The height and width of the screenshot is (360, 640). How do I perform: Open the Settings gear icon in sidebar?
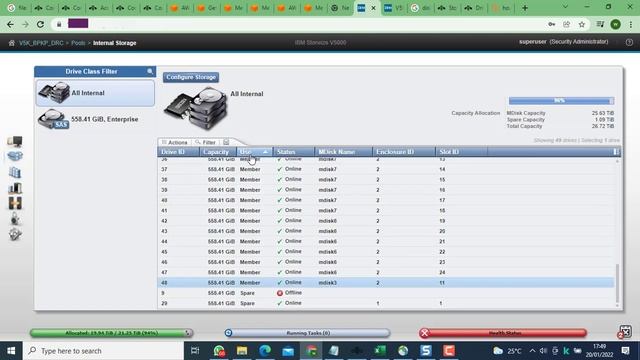pos(15,234)
